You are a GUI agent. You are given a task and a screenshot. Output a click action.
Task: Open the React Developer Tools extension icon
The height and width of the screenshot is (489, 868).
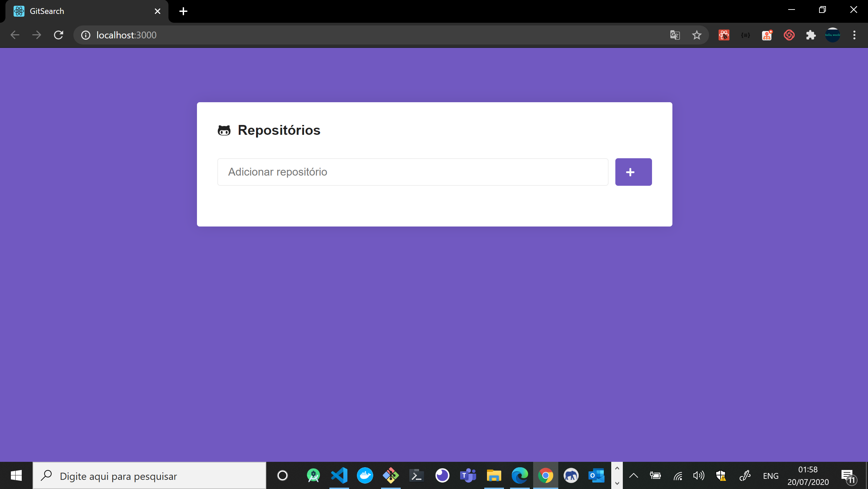tap(724, 35)
